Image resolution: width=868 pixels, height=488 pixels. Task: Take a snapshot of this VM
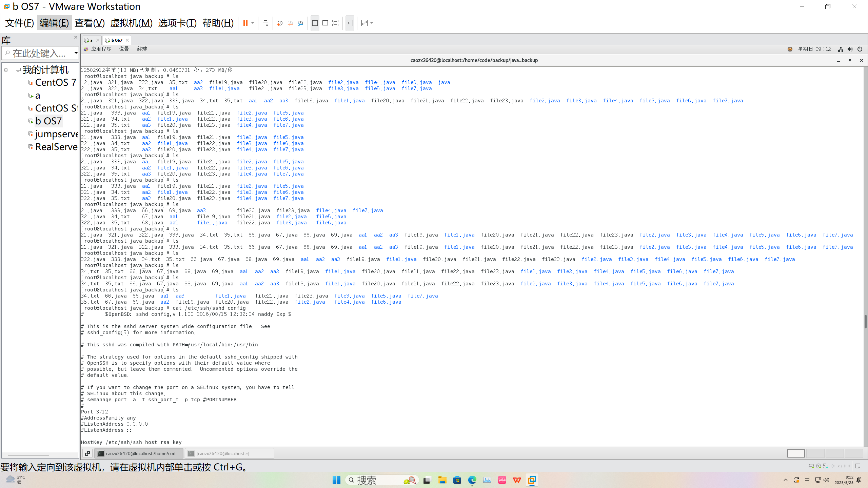tap(280, 23)
